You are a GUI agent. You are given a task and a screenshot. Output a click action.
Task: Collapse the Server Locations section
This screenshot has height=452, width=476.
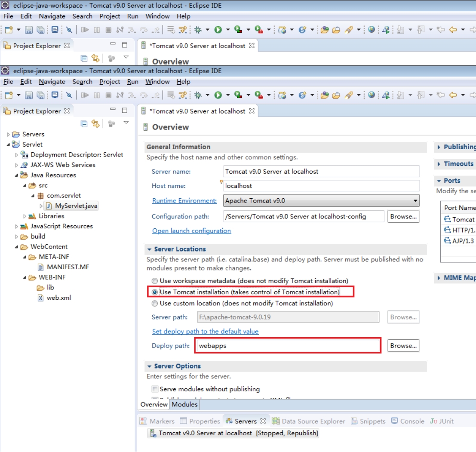tap(149, 249)
